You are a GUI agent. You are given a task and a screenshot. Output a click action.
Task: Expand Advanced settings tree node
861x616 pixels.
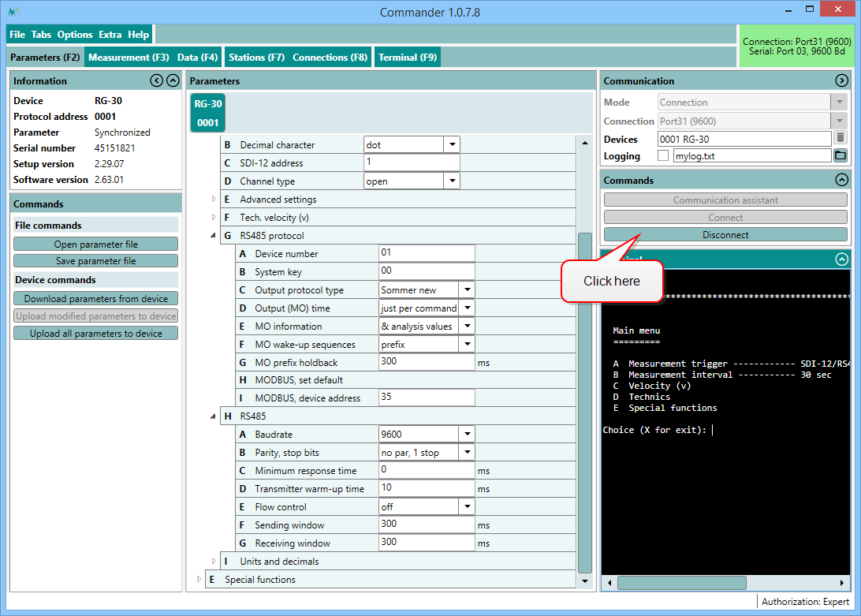[214, 199]
